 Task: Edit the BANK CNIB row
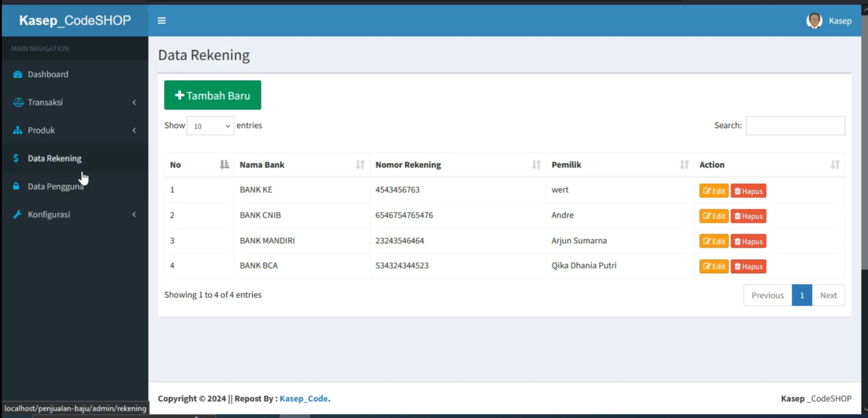714,216
